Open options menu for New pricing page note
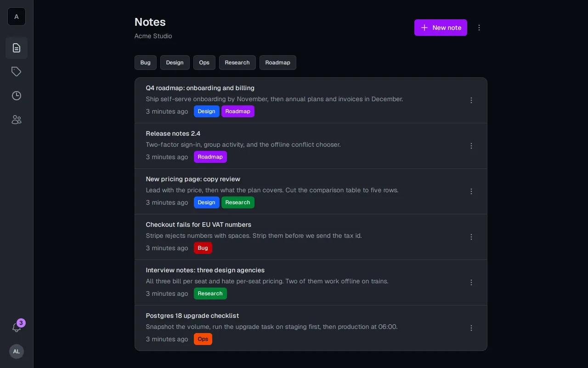The width and height of the screenshot is (588, 368). [471, 191]
